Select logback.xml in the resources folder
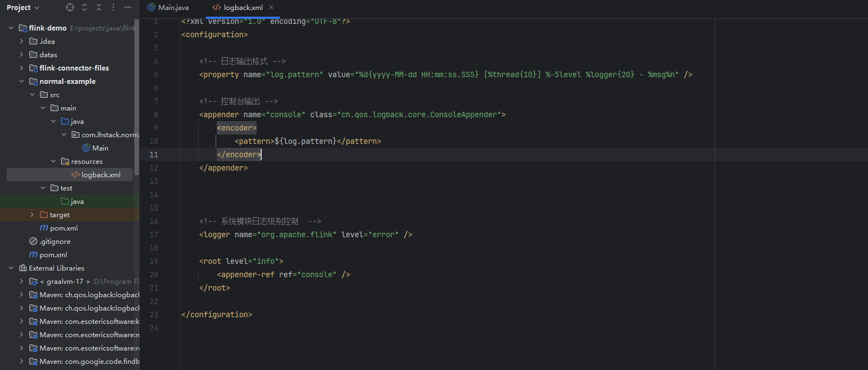 [101, 174]
